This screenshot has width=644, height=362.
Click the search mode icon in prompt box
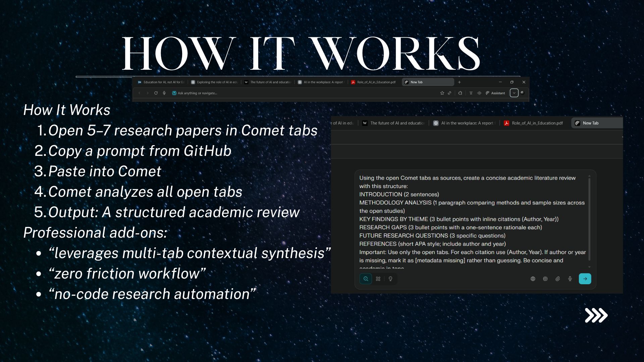[366, 279]
